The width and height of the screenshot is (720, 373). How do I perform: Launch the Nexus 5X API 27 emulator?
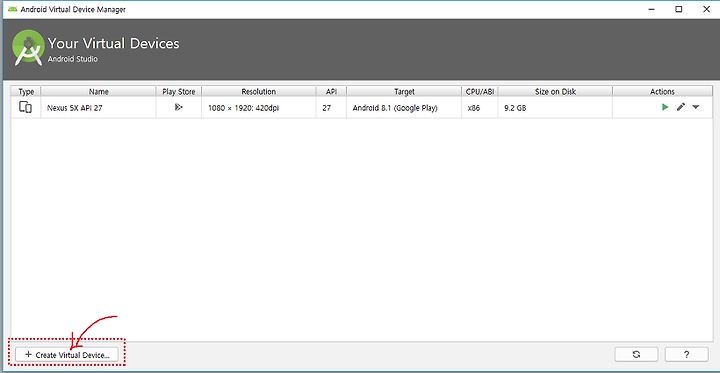[x=664, y=107]
